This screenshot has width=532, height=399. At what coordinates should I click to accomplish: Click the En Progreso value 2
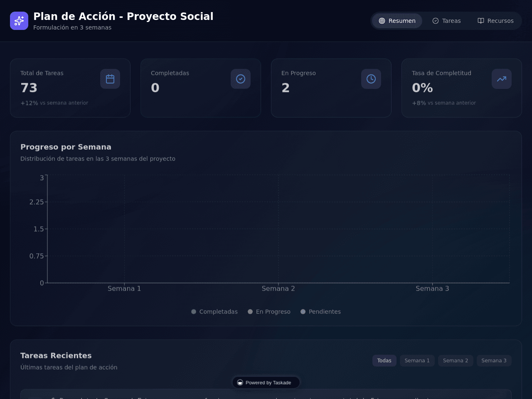286,88
